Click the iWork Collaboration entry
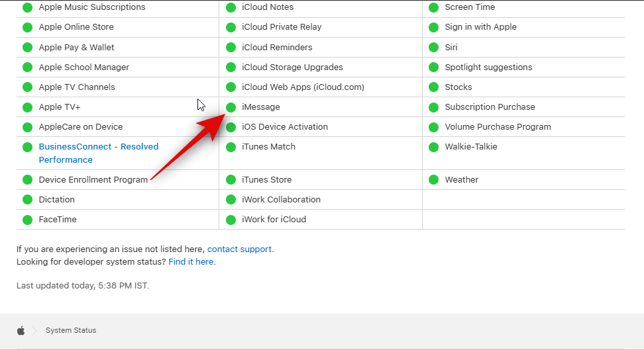 282,199
